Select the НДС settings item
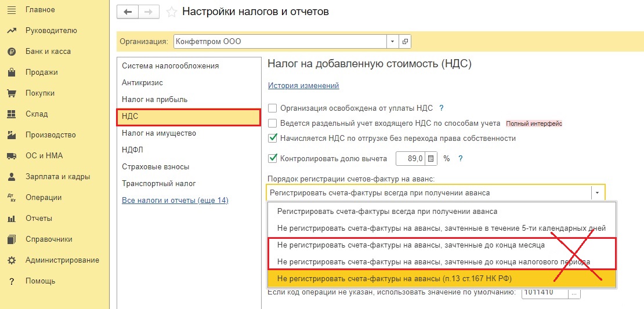Image resolution: width=644 pixels, height=309 pixels. [x=189, y=117]
